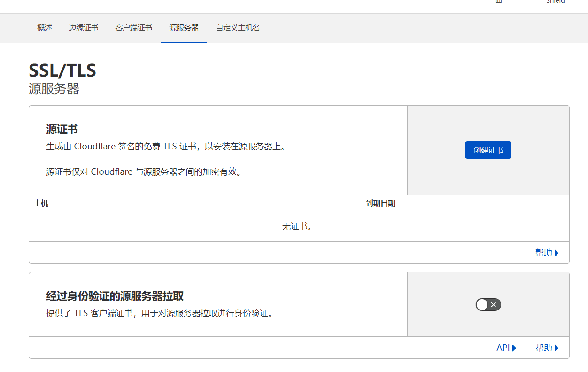This screenshot has height=372, width=588.
Task: Open the 概述 tab
Action: point(45,28)
